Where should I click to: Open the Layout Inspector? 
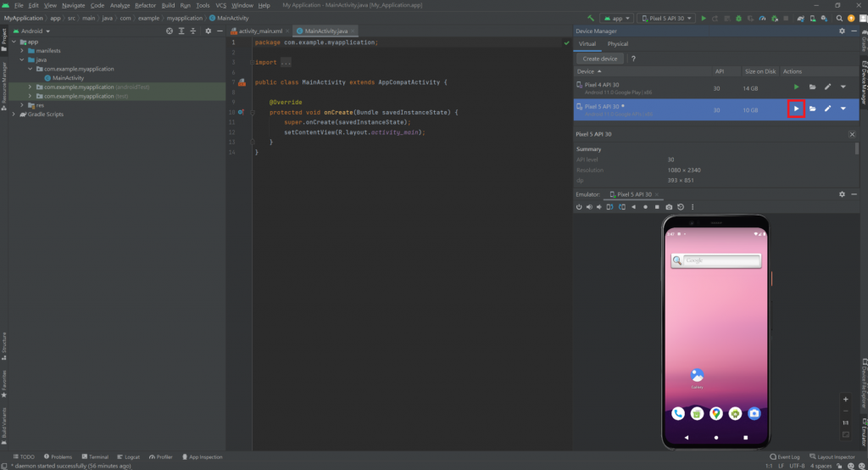click(x=832, y=457)
